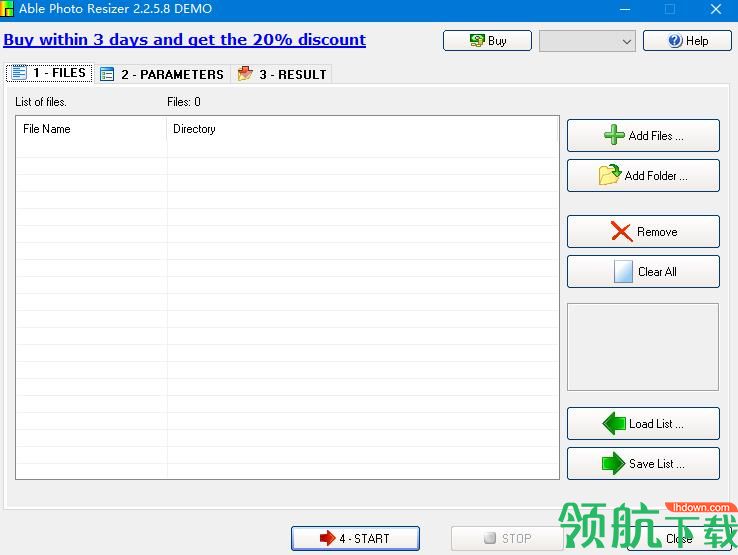Click the app icon in the title bar

tap(7, 8)
